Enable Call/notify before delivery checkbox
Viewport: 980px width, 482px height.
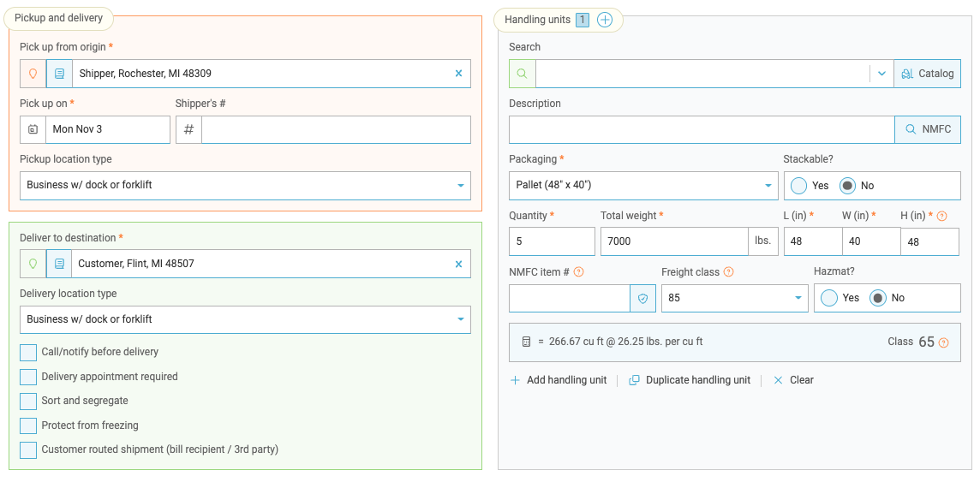point(28,353)
